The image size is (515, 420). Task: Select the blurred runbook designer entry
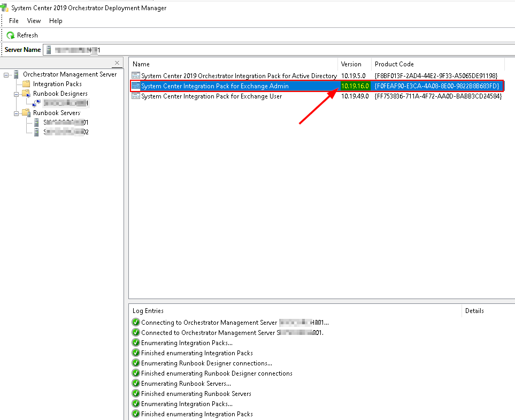pos(66,103)
